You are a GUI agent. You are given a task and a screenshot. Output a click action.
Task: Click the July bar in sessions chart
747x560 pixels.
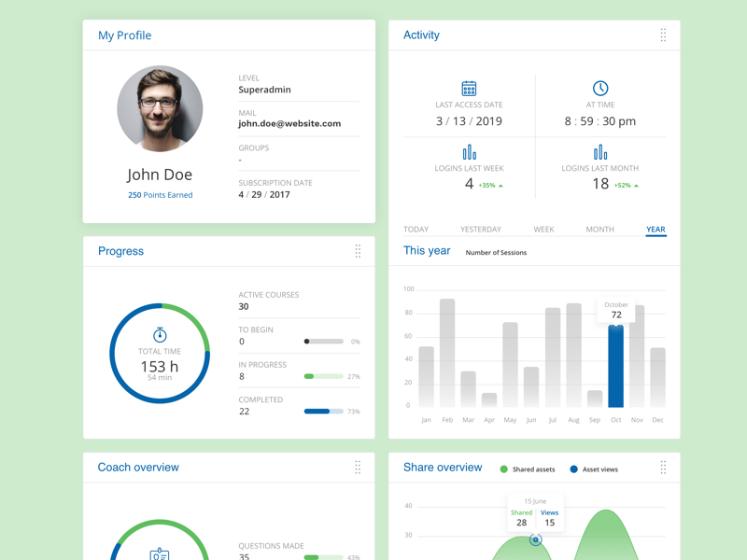[553, 357]
